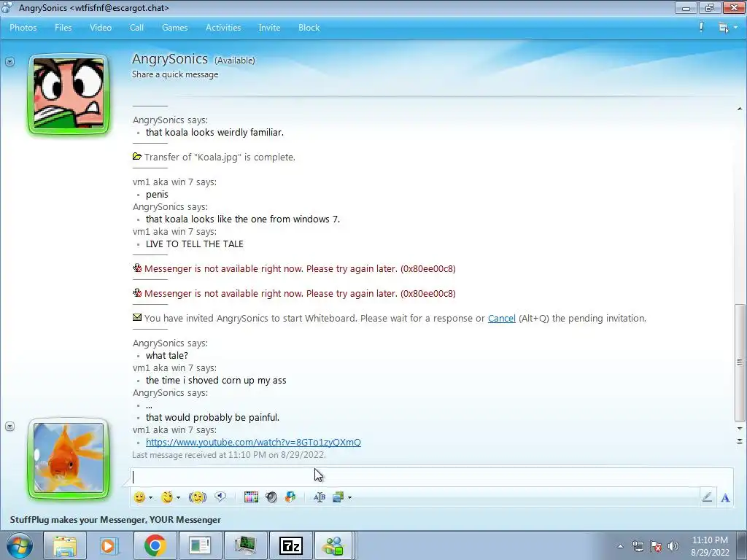Open the Windows Start button
747x560 pixels.
[20, 545]
